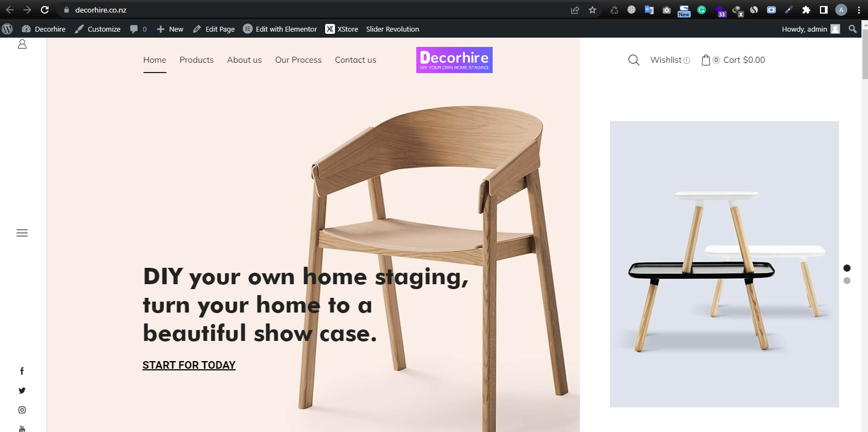The height and width of the screenshot is (432, 868).
Task: Open the Wishlist link
Action: (670, 60)
